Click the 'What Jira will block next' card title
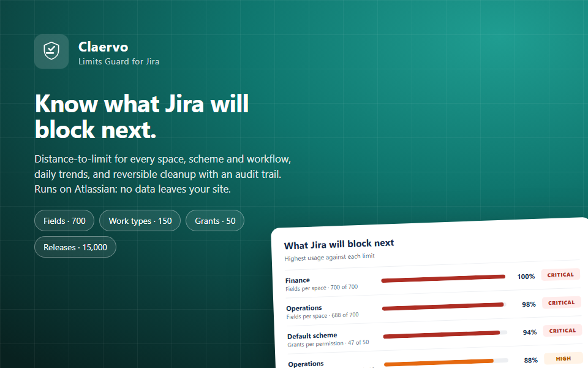The width and height of the screenshot is (588, 368). pos(339,245)
